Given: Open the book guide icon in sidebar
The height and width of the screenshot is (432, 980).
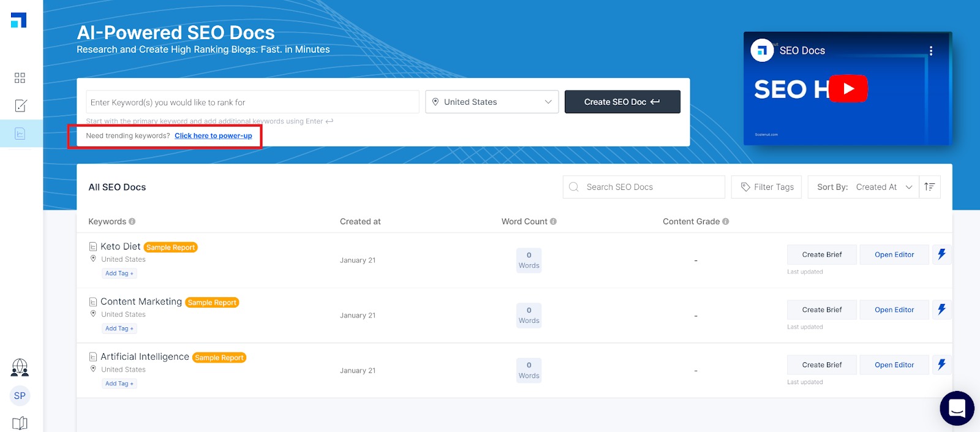Looking at the screenshot, I should pyautogui.click(x=20, y=423).
